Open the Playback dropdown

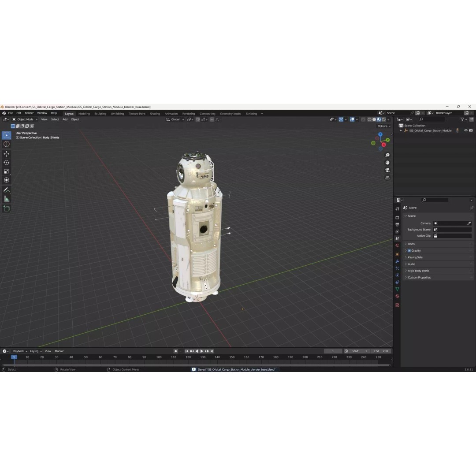(20, 351)
